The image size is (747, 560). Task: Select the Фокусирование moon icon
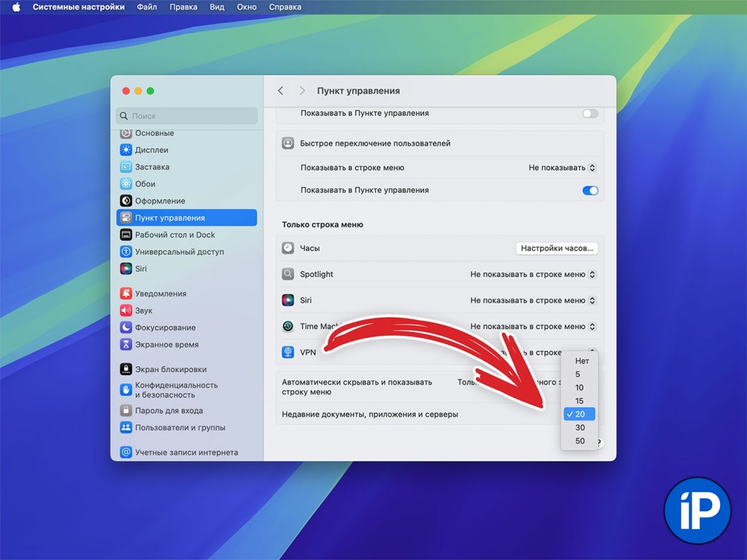click(126, 327)
